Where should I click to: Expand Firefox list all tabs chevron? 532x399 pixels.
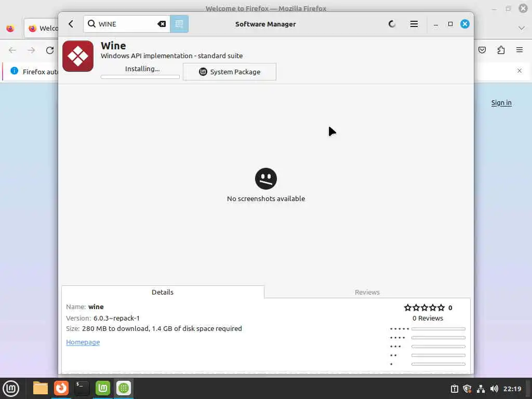(x=522, y=28)
